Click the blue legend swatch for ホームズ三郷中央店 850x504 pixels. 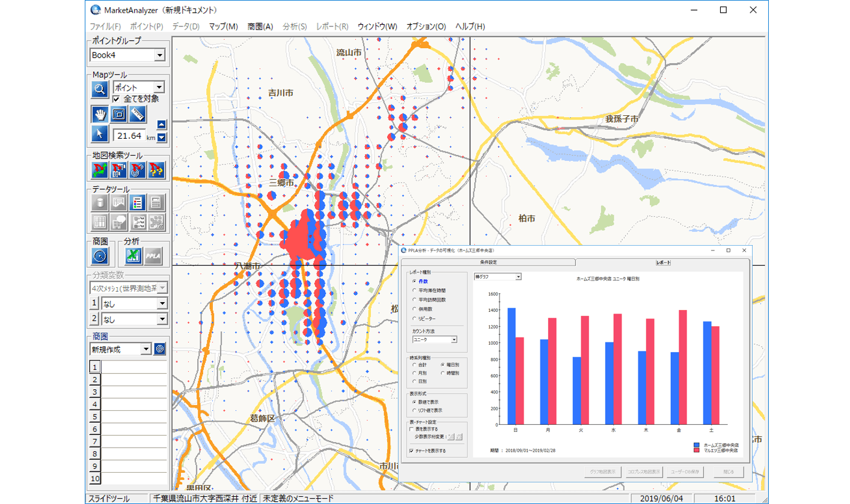698,445
